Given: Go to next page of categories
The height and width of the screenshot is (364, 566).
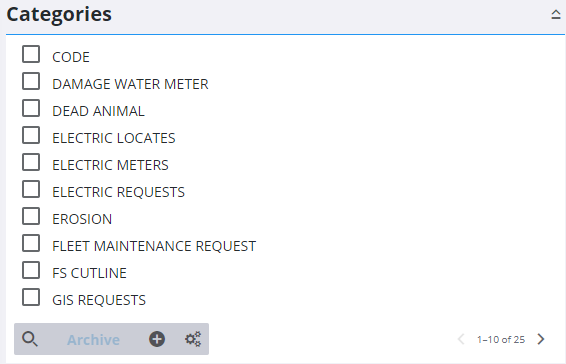Looking at the screenshot, I should click(x=541, y=339).
